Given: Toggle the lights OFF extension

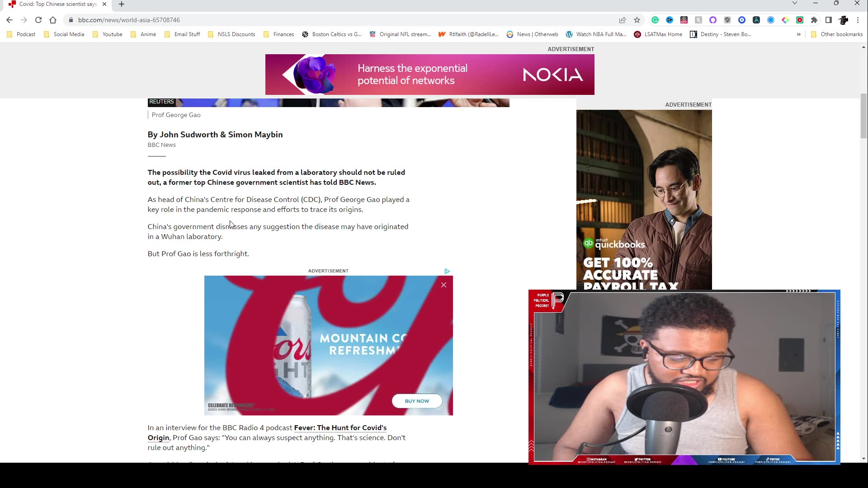Looking at the screenshot, I should 684,20.
